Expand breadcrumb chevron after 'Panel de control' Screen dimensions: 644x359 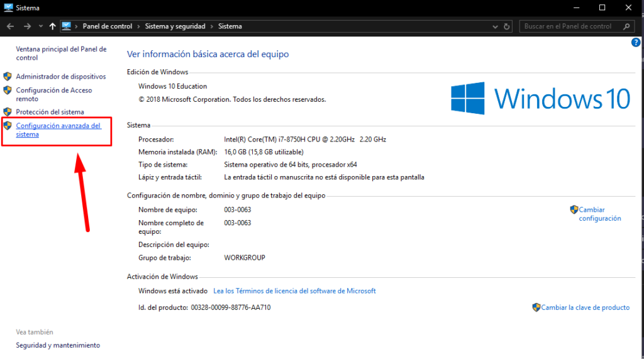point(139,26)
